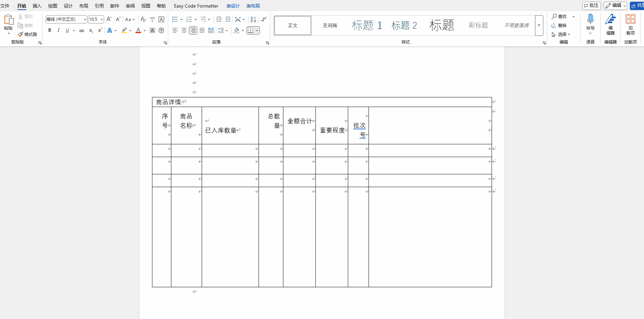The height and width of the screenshot is (319, 644).
Task: Open the 表布局 (Table Layout) tab
Action: tap(253, 6)
